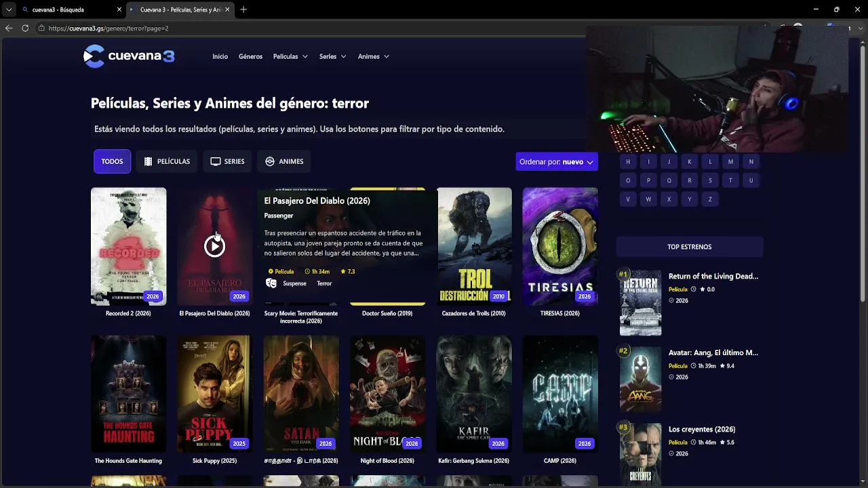This screenshot has height=488, width=868.
Task: Open a new browser tab with the plus icon
Action: point(243,9)
